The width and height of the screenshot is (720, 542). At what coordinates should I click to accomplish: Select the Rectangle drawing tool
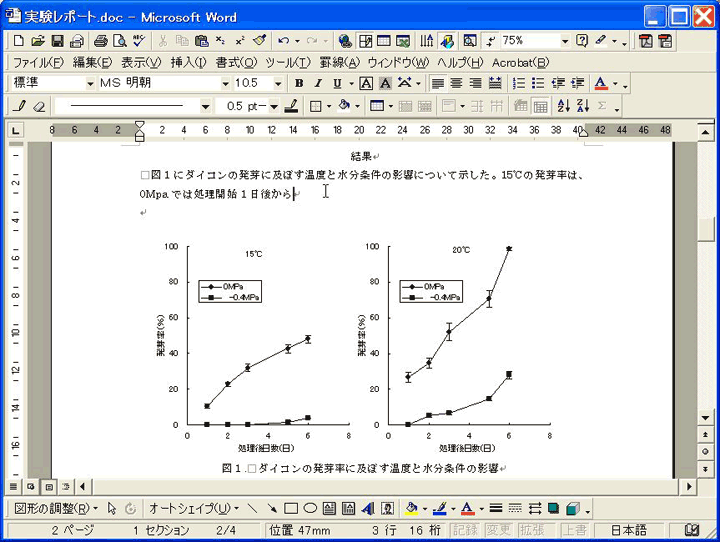point(291,508)
